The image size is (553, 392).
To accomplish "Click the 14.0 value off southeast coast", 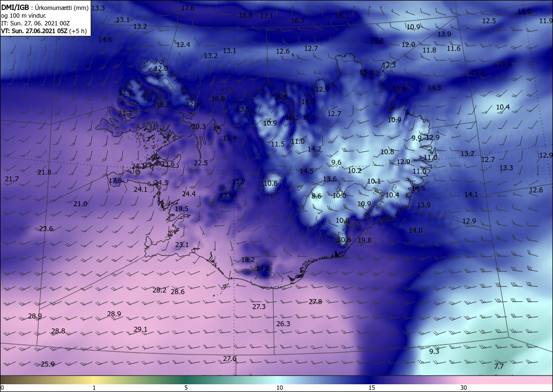I will (415, 231).
